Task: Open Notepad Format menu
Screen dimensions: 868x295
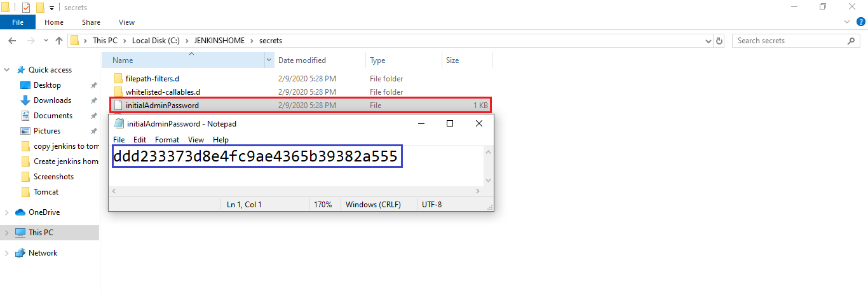Action: coord(167,139)
